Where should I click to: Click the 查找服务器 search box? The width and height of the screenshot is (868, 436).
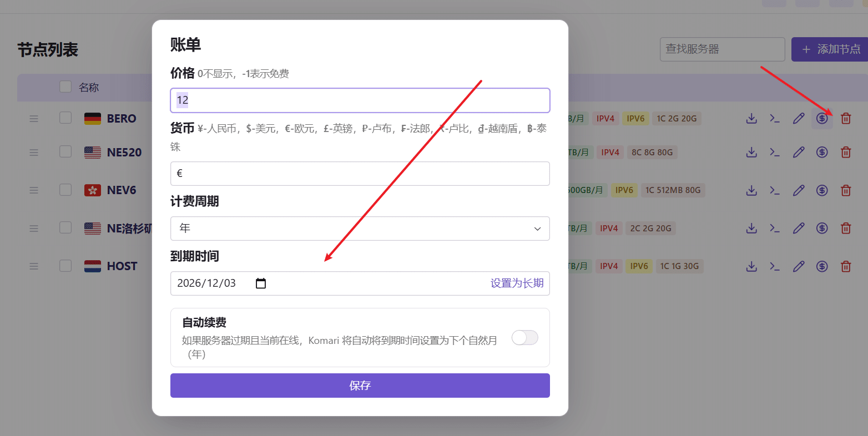722,49
